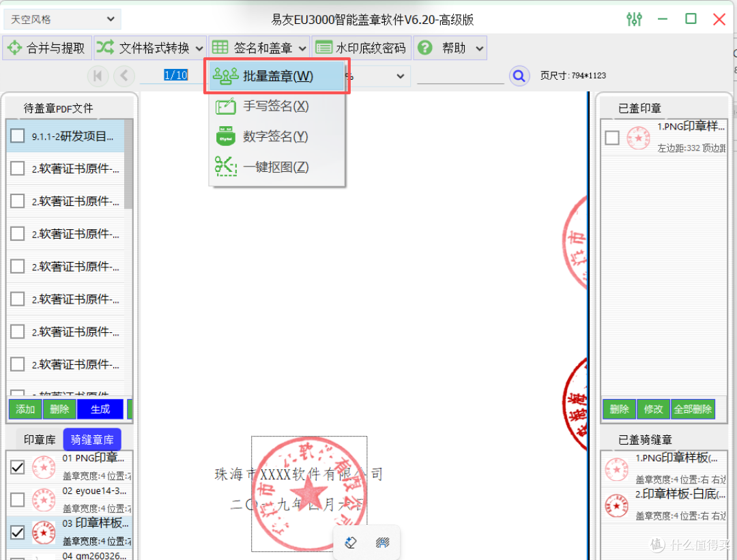Click the 全部删除 button
This screenshot has width=737, height=560.
point(693,409)
